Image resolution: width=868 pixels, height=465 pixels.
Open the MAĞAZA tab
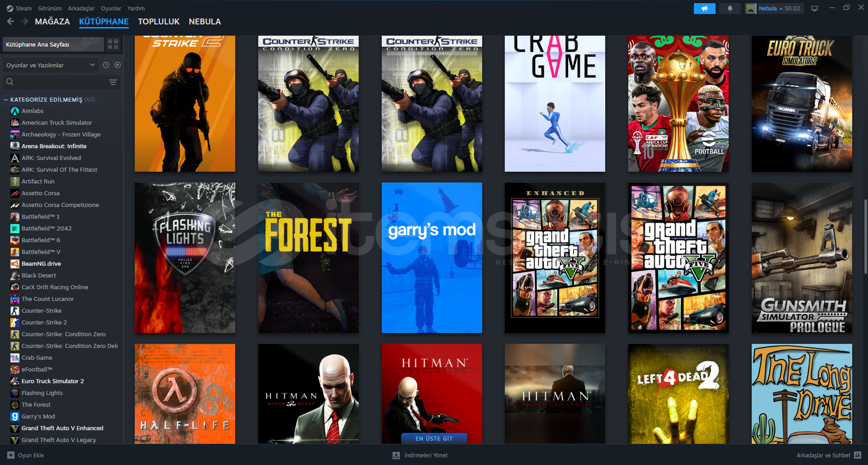point(52,21)
